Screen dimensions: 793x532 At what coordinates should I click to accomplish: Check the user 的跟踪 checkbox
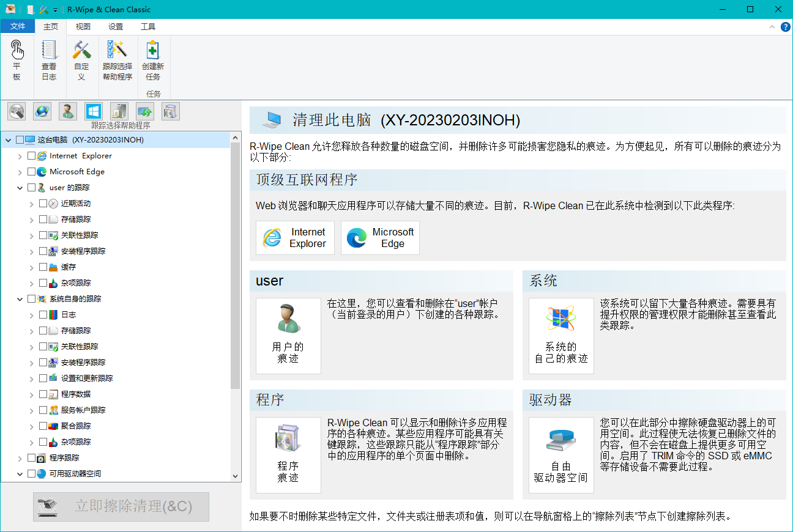click(32, 188)
